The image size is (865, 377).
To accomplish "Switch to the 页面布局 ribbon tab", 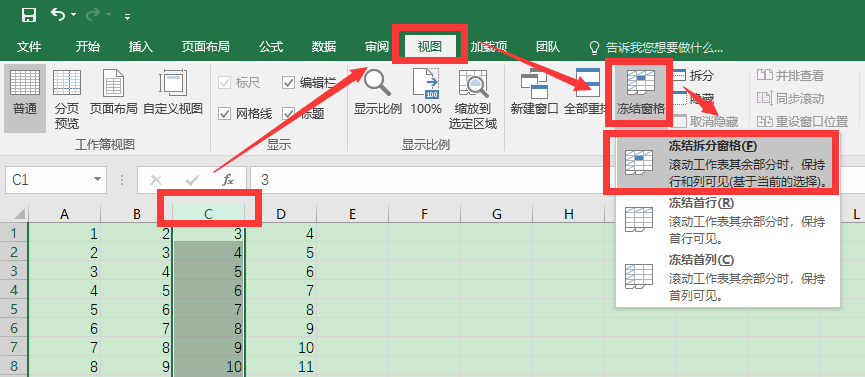I will click(x=205, y=47).
